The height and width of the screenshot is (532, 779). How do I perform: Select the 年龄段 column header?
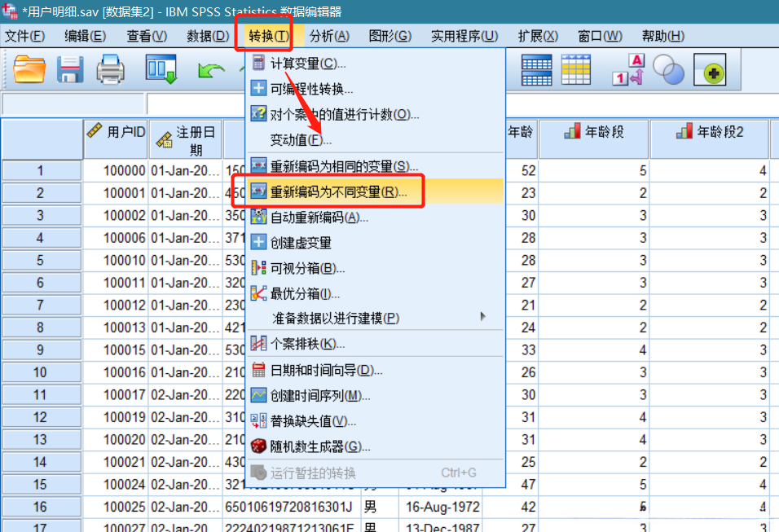[x=594, y=139]
